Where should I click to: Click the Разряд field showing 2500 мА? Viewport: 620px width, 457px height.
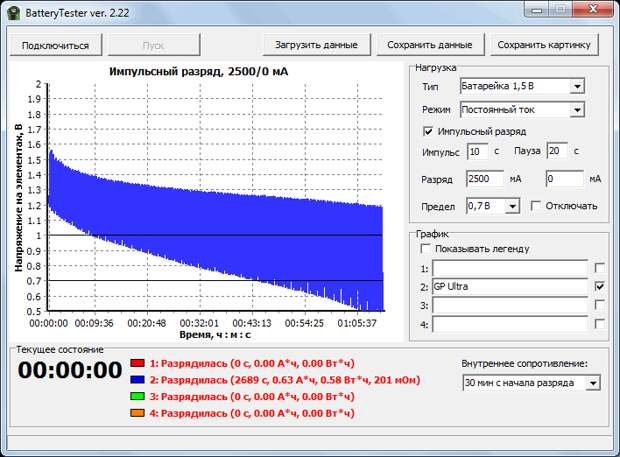click(x=485, y=179)
